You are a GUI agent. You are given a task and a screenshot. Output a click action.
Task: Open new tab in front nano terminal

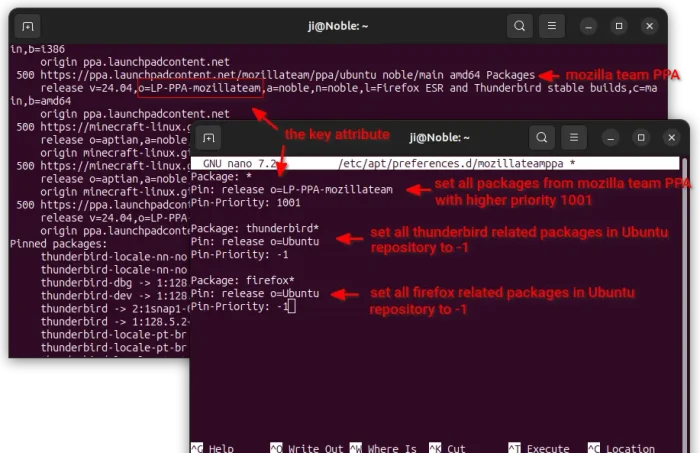tap(208, 137)
